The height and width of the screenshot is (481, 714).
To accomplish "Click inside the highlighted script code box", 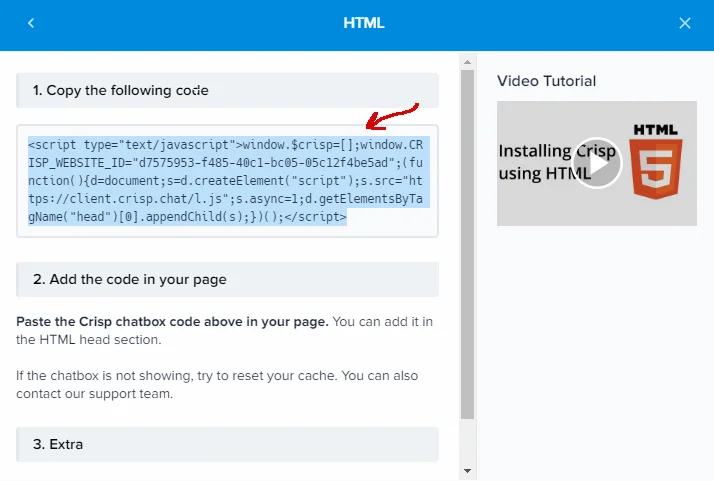I will [x=227, y=180].
